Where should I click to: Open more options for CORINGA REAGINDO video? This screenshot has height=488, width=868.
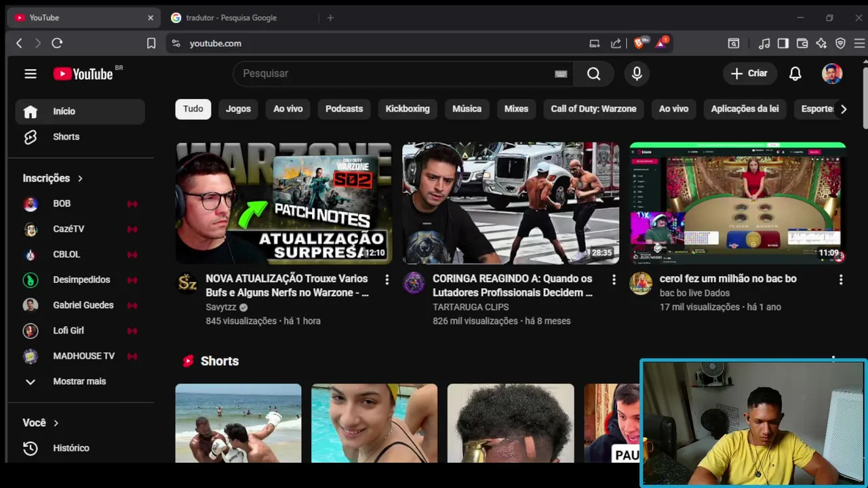click(614, 279)
